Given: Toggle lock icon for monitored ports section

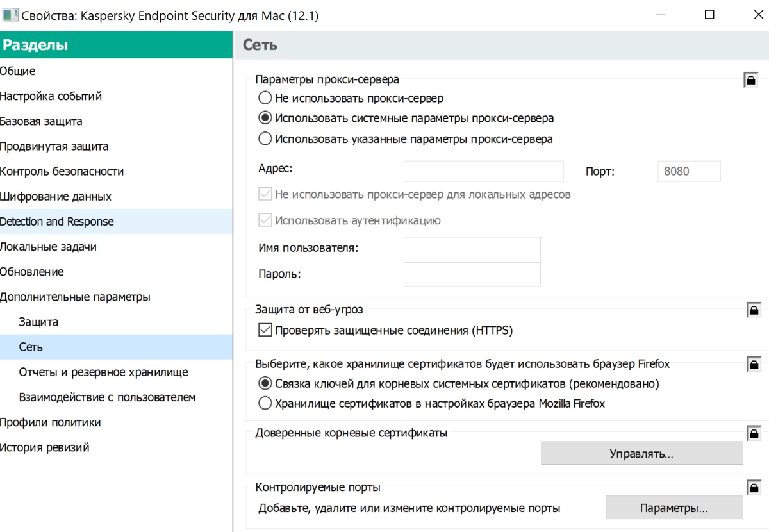Looking at the screenshot, I should (754, 488).
